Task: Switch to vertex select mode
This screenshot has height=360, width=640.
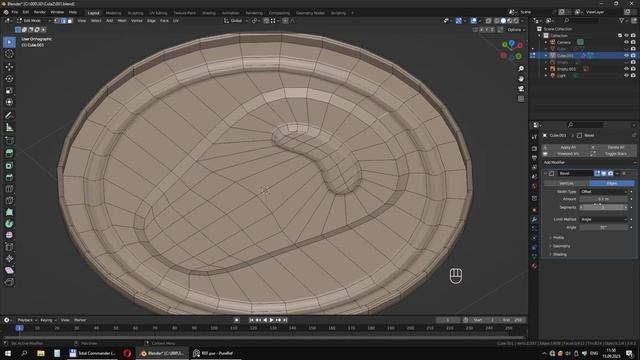Action: tap(57, 20)
